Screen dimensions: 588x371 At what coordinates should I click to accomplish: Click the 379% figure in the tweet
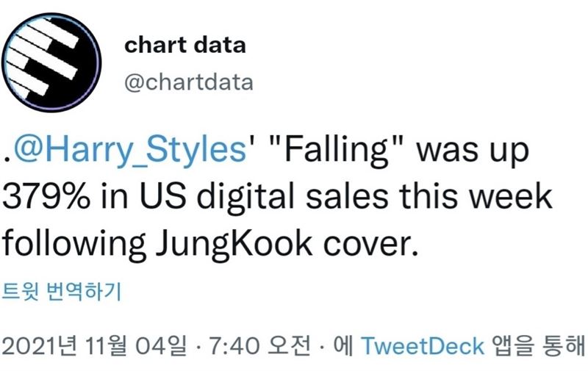coord(46,196)
